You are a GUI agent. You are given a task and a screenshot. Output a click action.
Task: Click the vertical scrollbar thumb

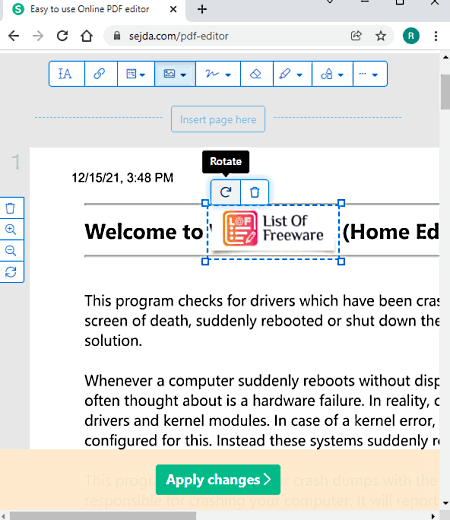coord(445,92)
